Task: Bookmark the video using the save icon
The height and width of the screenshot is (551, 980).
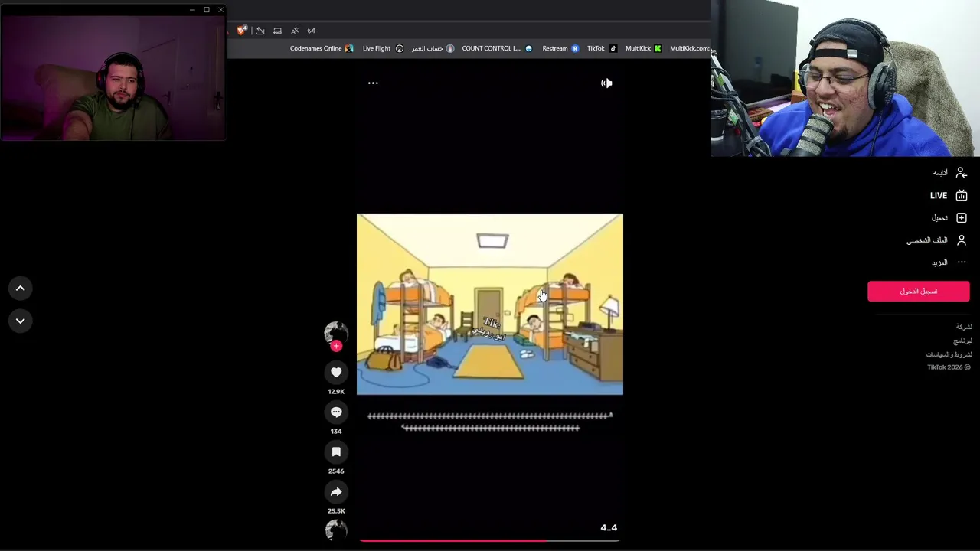Action: pos(336,452)
